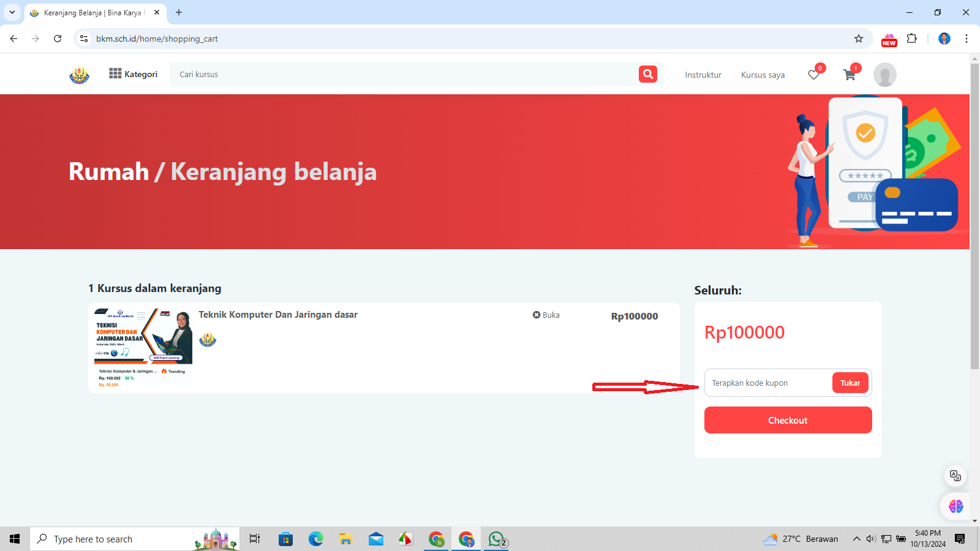Open Teknik Komputer Dan Jaringan dasar link
The height and width of the screenshot is (551, 980).
[x=278, y=315]
